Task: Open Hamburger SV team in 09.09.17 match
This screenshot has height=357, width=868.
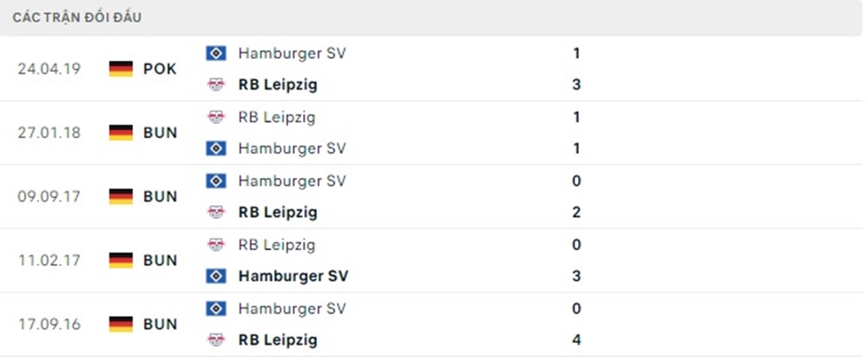Action: (292, 181)
